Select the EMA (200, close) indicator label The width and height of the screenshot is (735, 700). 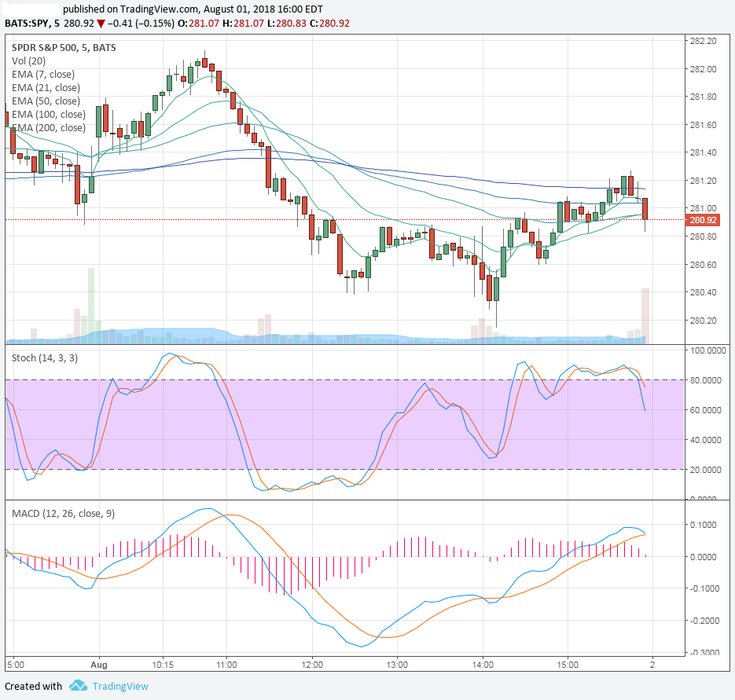pos(49,128)
